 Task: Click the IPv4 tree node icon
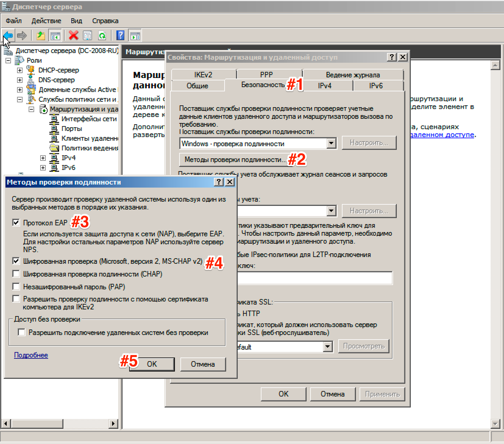54,158
